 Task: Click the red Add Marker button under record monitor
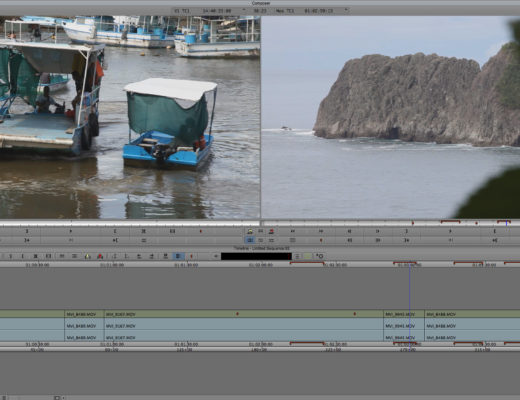(x=321, y=240)
